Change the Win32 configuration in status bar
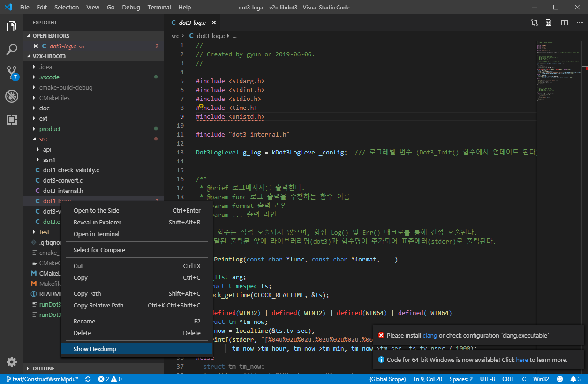This screenshot has width=588, height=384. [541, 379]
